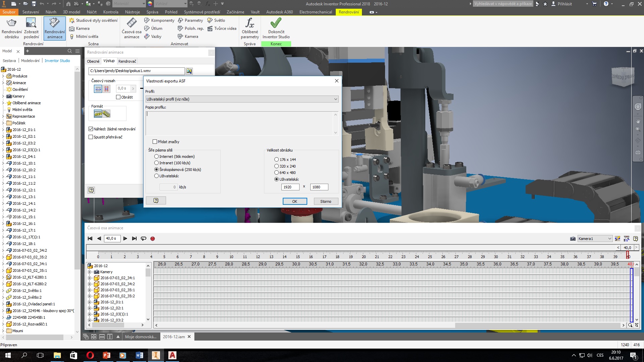Switch to the Rendrovač tab
This screenshot has height=362, width=644.
[x=127, y=61]
